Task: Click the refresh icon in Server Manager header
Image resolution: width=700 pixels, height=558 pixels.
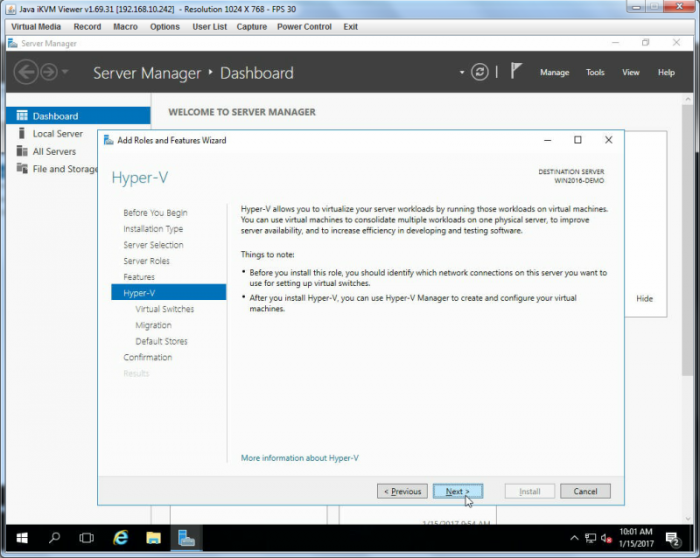Action: point(480,72)
